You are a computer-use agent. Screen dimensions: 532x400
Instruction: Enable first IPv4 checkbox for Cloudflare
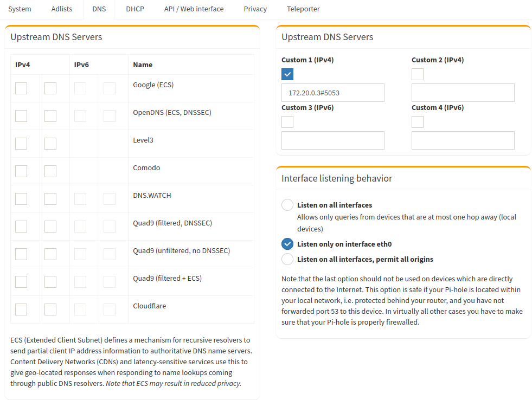click(x=21, y=309)
